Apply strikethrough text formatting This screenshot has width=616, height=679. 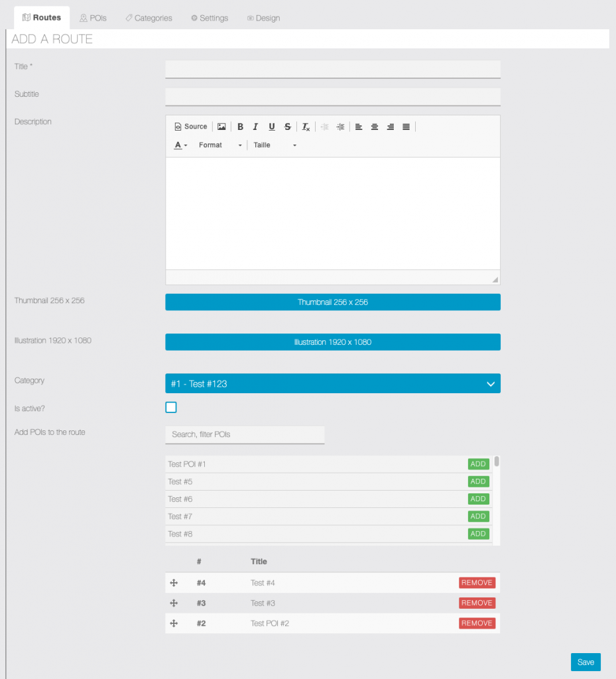click(287, 127)
